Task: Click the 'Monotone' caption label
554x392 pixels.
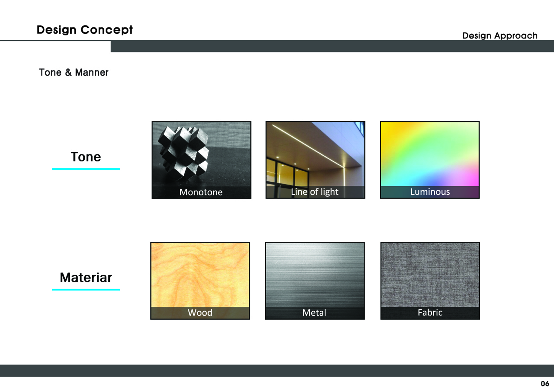Action: [x=201, y=192]
